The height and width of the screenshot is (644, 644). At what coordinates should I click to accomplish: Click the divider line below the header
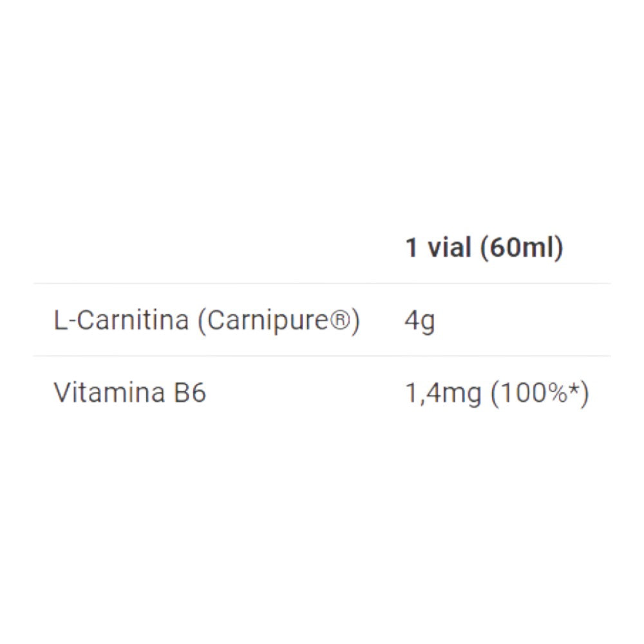[x=322, y=283]
